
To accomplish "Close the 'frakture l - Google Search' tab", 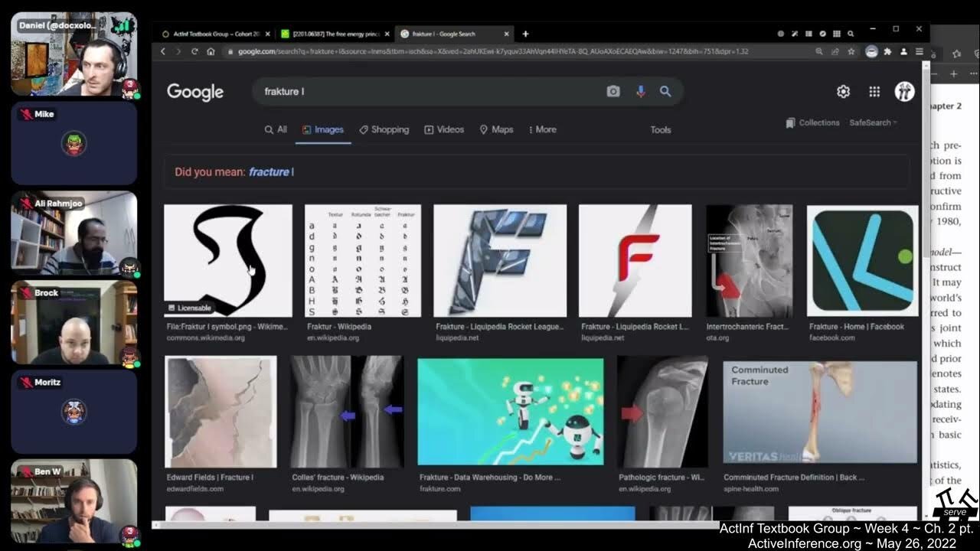I will coord(507,34).
